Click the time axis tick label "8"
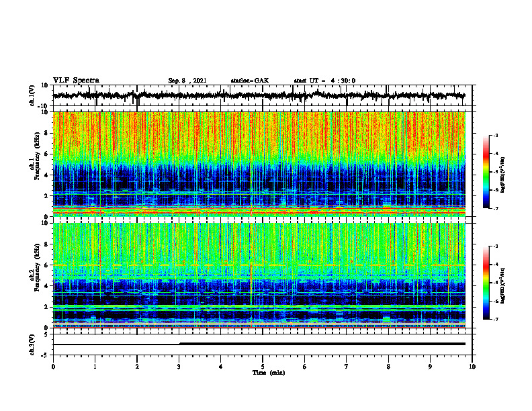Image resolution: width=532 pixels, height=411 pixels. (x=388, y=367)
